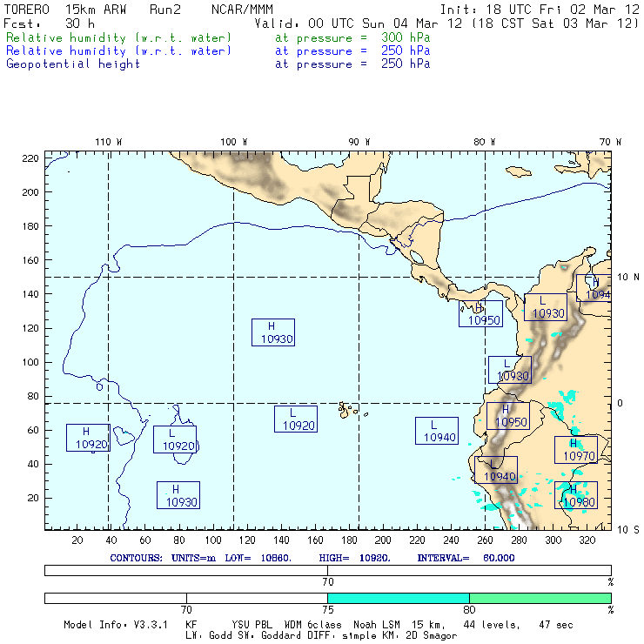Click the NCAR/MMM header text
The width and height of the screenshot is (644, 644).
tap(242, 10)
